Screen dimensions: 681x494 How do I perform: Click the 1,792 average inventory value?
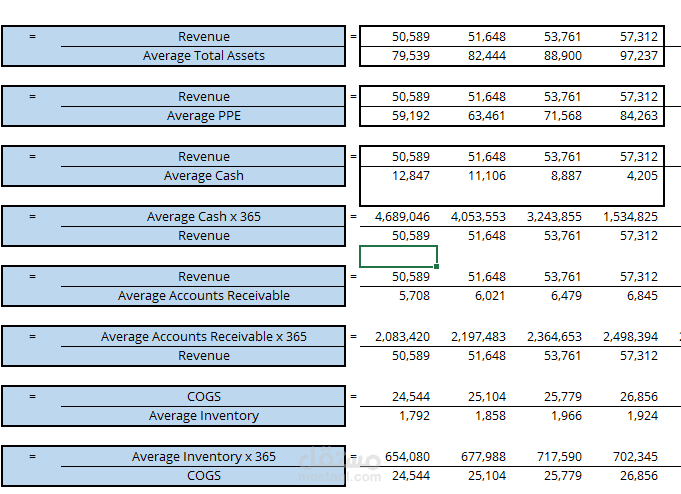click(x=414, y=415)
